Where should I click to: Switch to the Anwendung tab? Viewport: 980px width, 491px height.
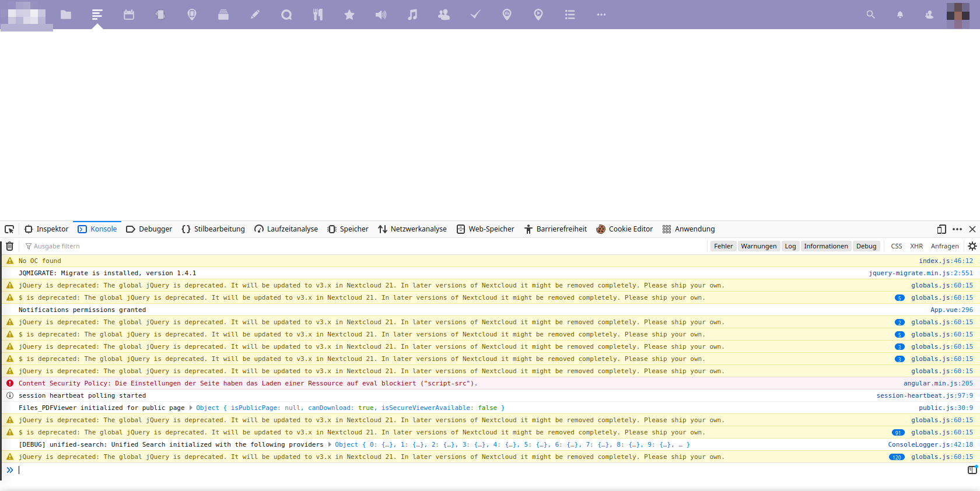click(689, 229)
